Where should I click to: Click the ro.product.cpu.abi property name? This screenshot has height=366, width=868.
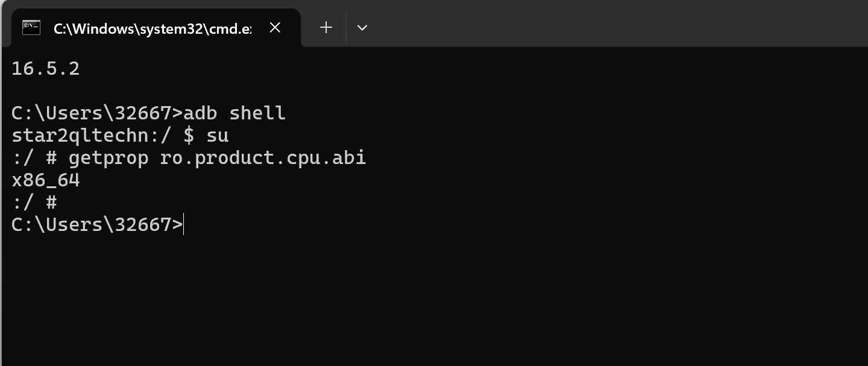pyautogui.click(x=263, y=158)
